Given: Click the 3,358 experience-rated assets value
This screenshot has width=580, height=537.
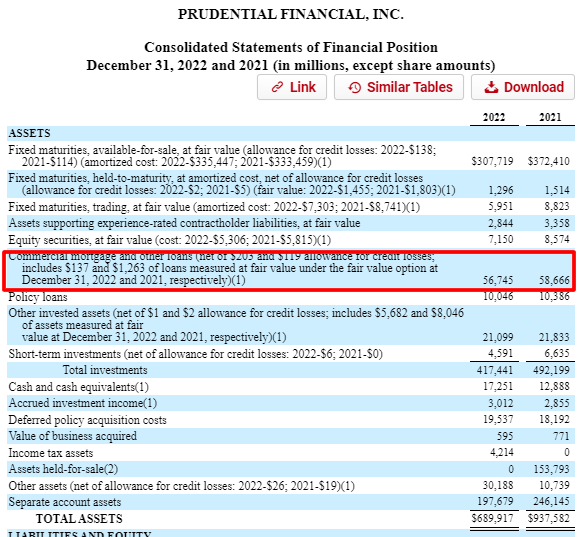Looking at the screenshot, I should [x=557, y=223].
